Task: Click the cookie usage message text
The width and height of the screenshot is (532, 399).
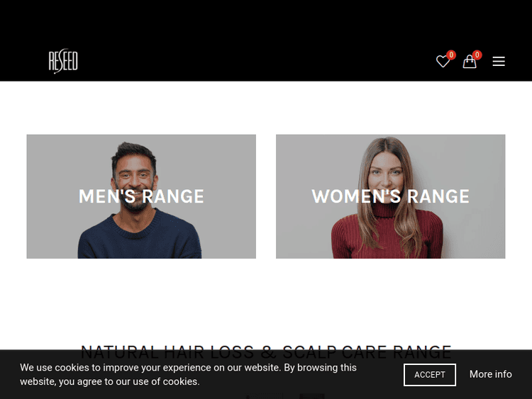Action: [188, 375]
